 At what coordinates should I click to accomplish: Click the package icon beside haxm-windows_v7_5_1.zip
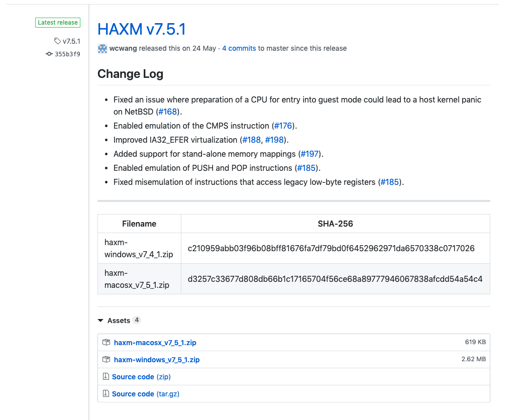tap(106, 359)
